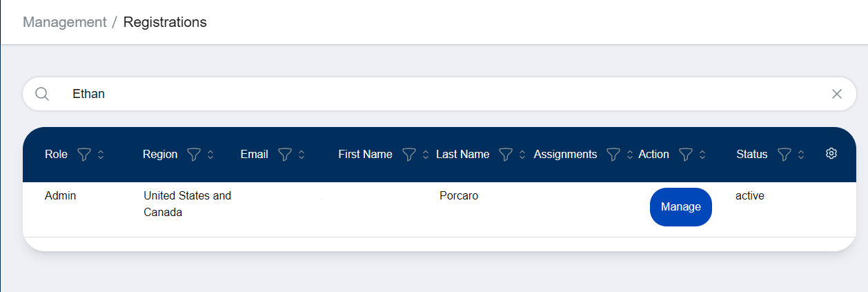
Task: Click the Manage button for Porcaro
Action: [680, 207]
